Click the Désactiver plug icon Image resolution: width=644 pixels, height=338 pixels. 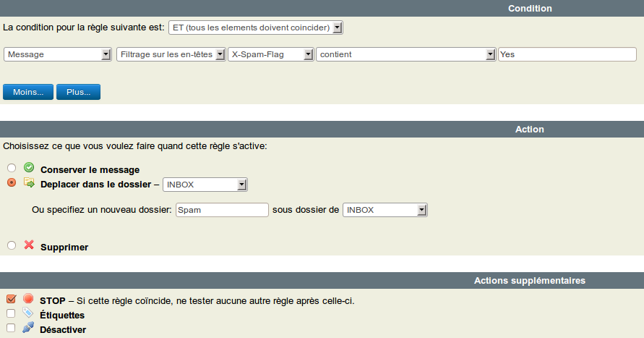[28, 328]
